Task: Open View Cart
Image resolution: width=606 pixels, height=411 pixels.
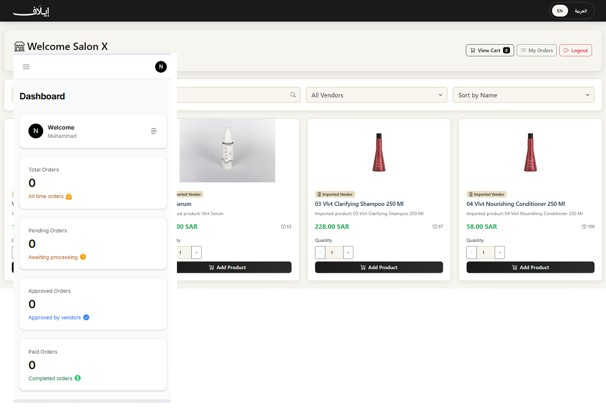Action: tap(490, 50)
